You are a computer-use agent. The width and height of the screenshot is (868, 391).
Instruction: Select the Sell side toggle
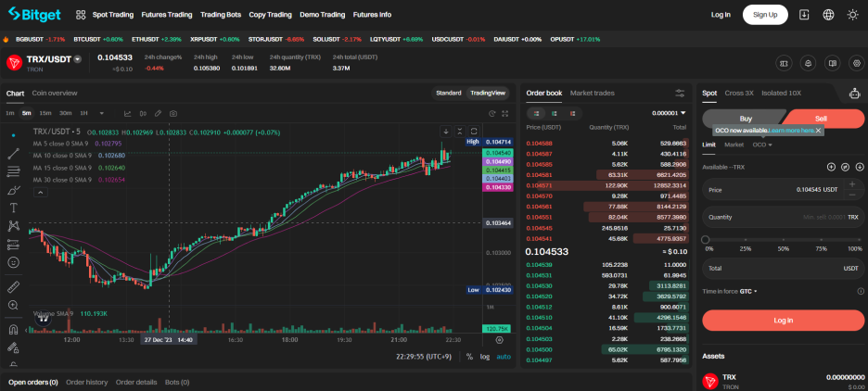tap(822, 119)
